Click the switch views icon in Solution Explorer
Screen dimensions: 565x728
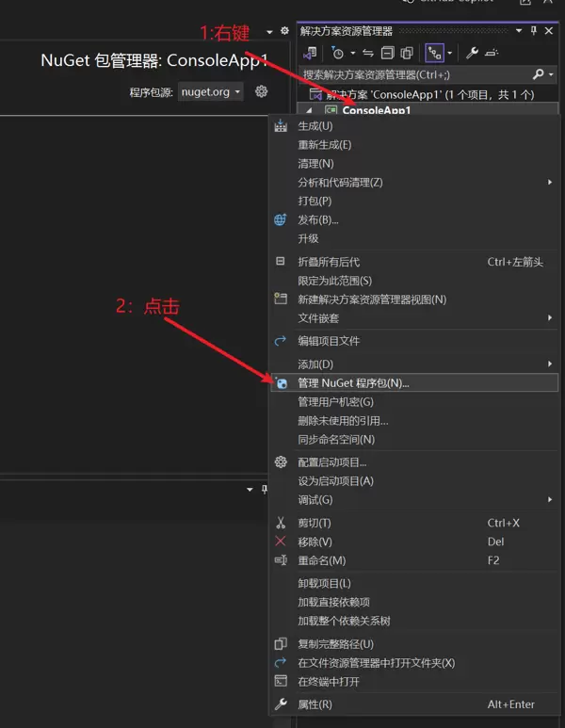pyautogui.click(x=312, y=53)
